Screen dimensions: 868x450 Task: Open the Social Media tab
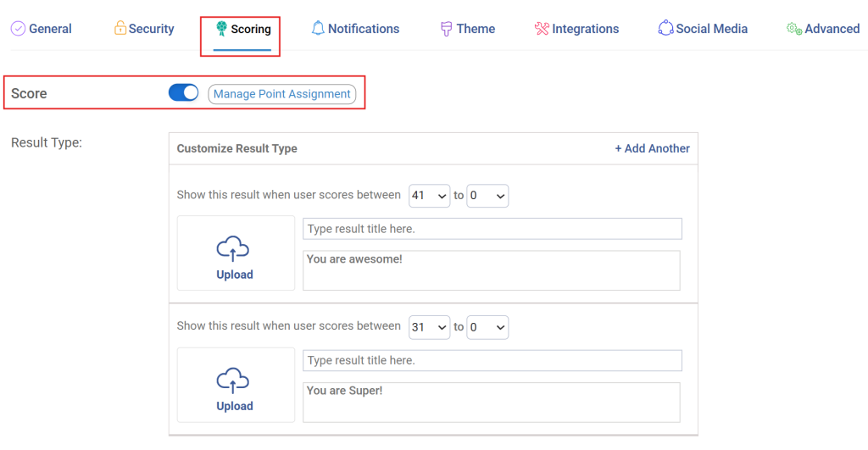click(x=703, y=29)
